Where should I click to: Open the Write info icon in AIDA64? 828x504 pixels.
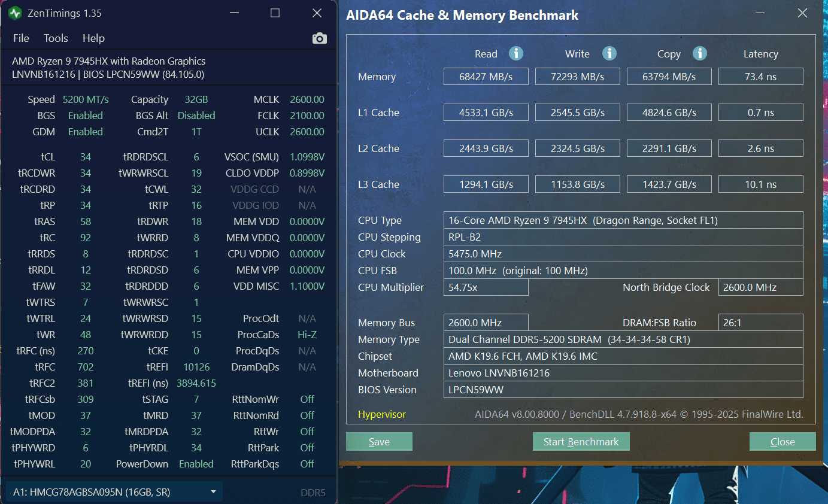point(609,53)
